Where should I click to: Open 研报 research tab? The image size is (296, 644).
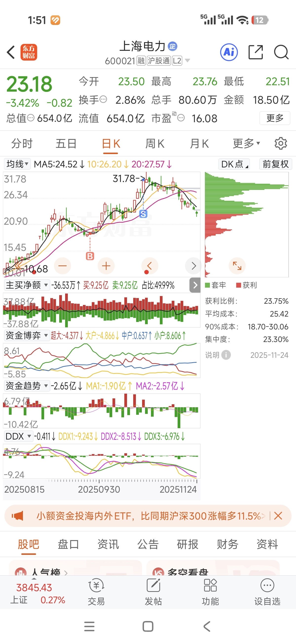(188, 544)
